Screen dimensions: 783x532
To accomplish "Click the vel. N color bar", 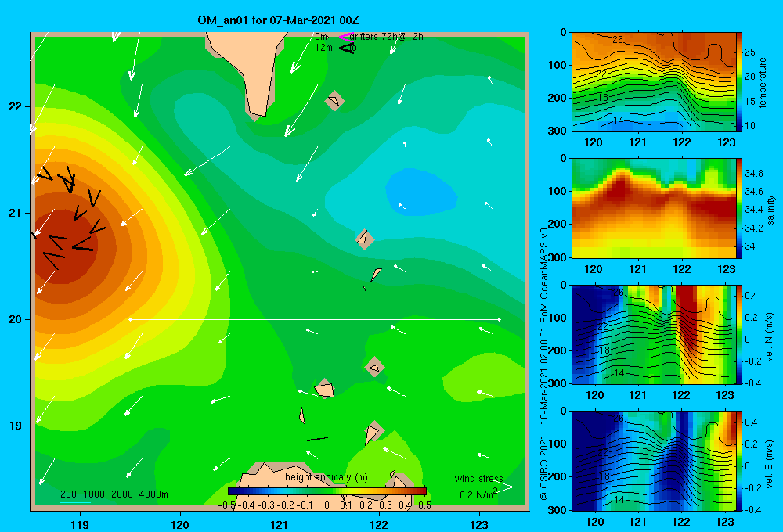I will coord(739,334).
